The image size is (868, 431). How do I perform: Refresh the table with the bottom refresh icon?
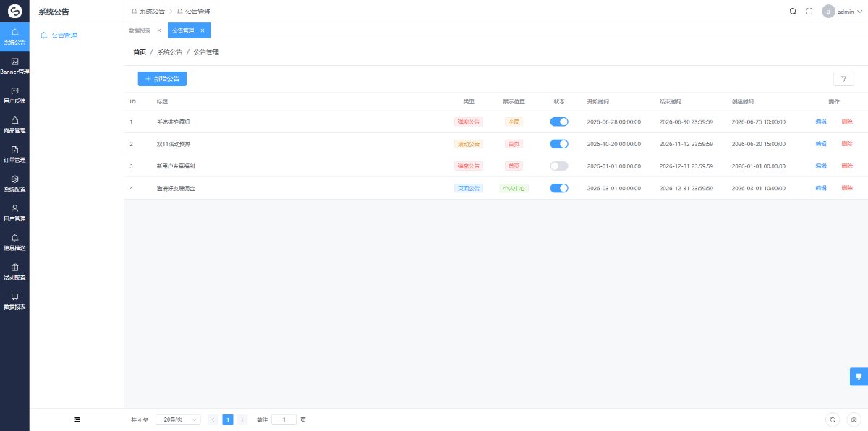click(833, 419)
